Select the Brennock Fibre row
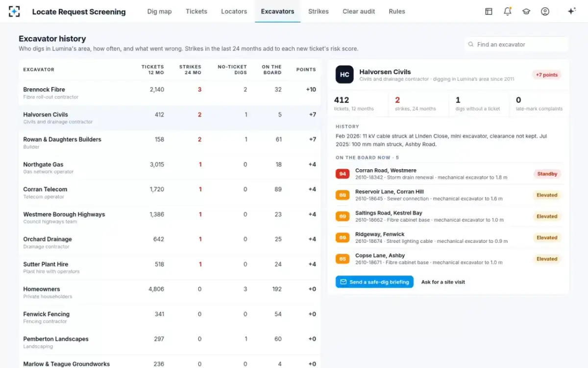 (x=170, y=93)
